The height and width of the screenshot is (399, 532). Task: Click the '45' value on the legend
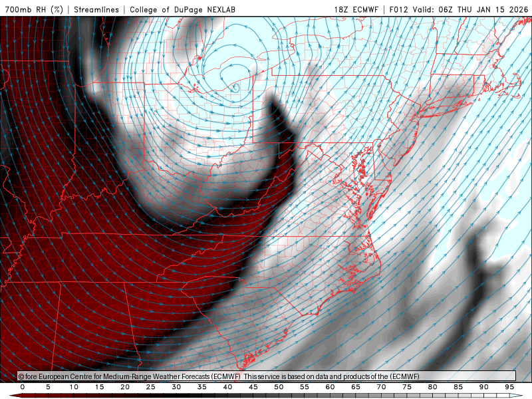253,387
